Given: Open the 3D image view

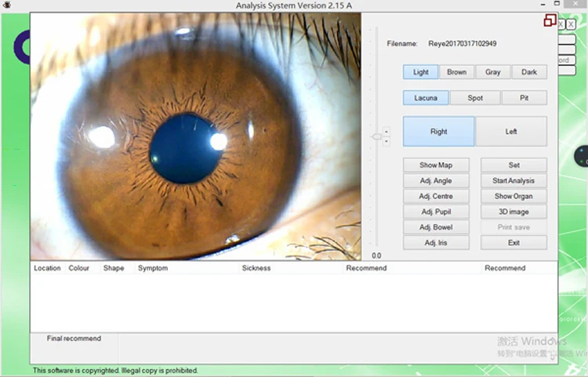Looking at the screenshot, I should pyautogui.click(x=514, y=212).
